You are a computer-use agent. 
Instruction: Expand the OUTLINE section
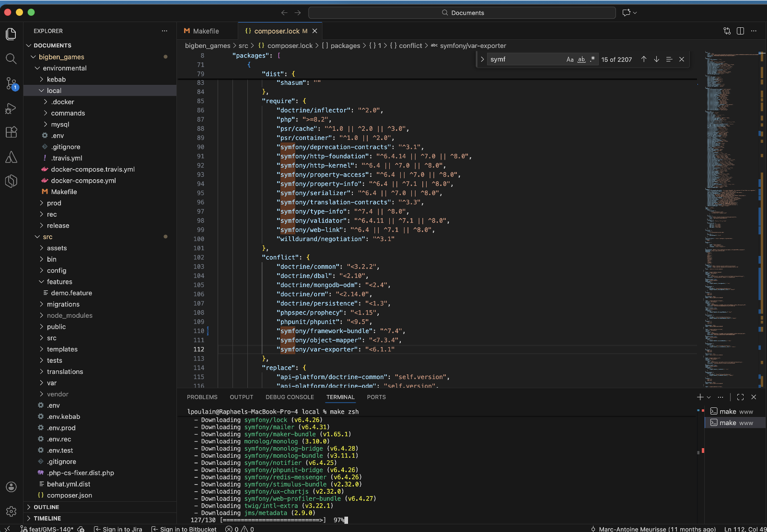pyautogui.click(x=46, y=507)
